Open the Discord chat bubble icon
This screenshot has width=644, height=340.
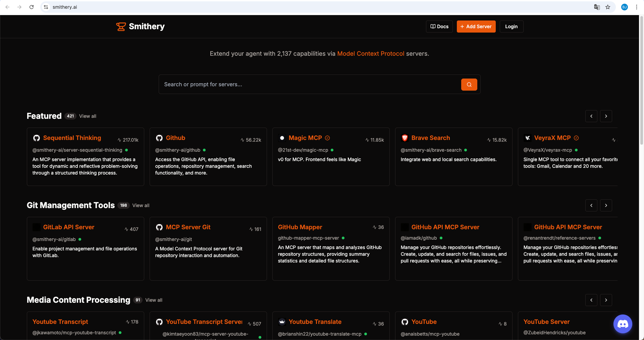click(623, 324)
